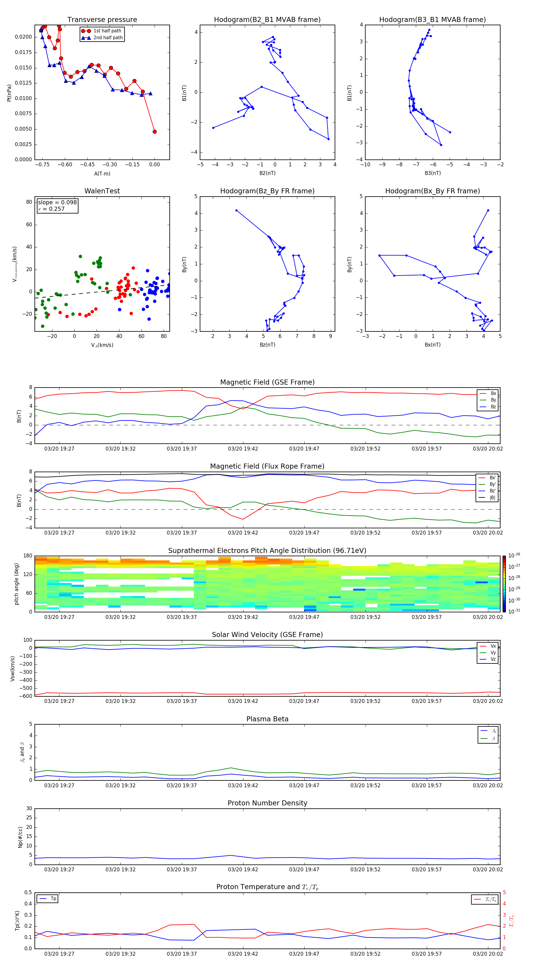The height and width of the screenshot is (980, 535).
Task: Click the Suprathermal Electrons Pitch Angle Distribution title
Action: 267,551
